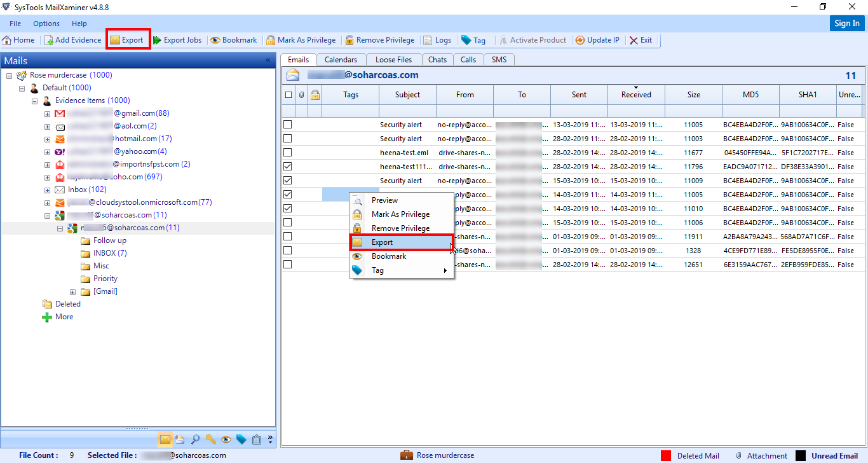The width and height of the screenshot is (868, 463).
Task: Select the Deleted folder icon
Action: [47, 304]
